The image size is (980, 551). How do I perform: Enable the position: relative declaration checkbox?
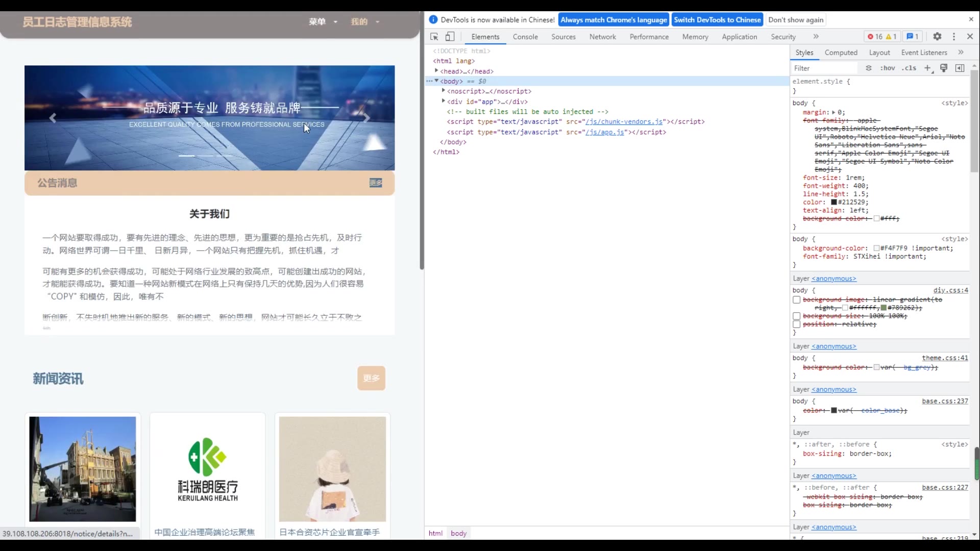[x=796, y=324]
